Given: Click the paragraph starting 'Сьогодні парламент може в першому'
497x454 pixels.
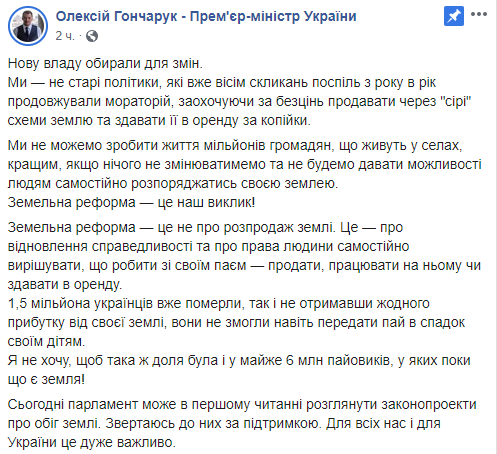Looking at the screenshot, I should 242,423.
